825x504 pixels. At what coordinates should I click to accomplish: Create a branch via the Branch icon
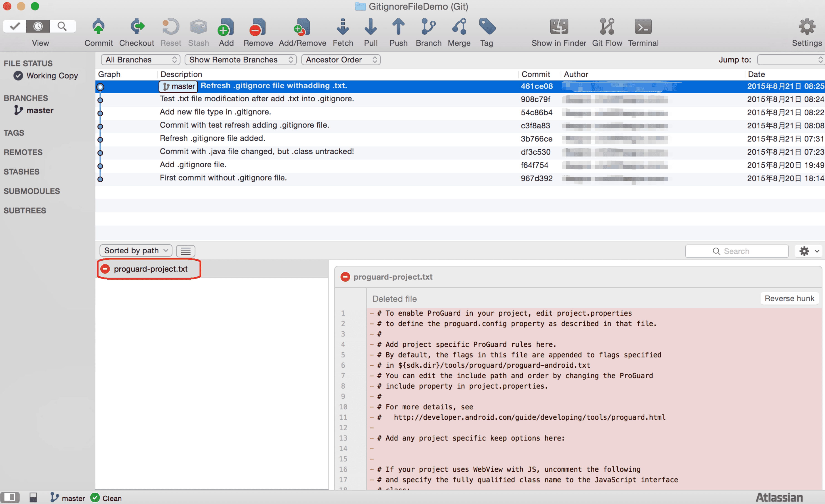[x=428, y=27]
